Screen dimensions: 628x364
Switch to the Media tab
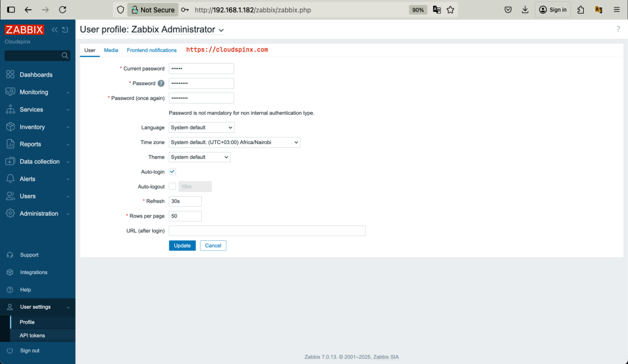111,50
